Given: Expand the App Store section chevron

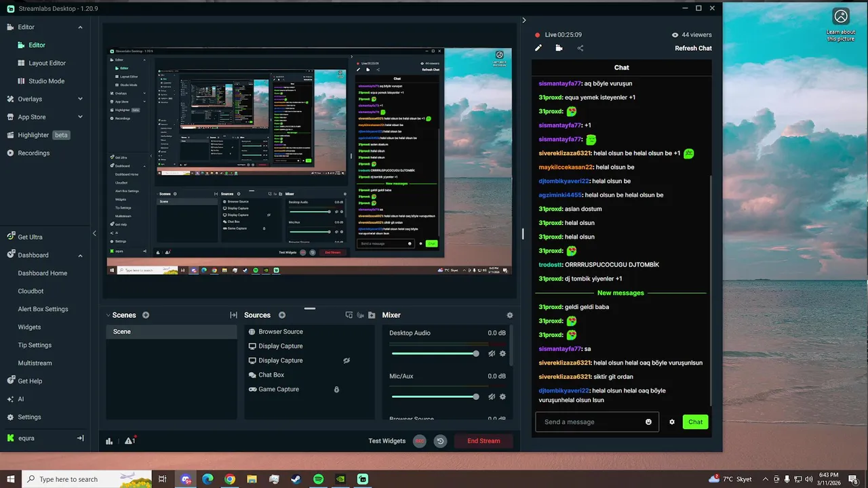Looking at the screenshot, I should [80, 117].
